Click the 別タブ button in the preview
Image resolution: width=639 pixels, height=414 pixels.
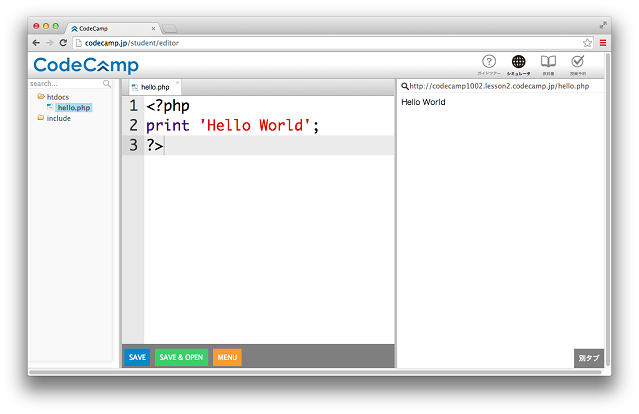pyautogui.click(x=589, y=358)
